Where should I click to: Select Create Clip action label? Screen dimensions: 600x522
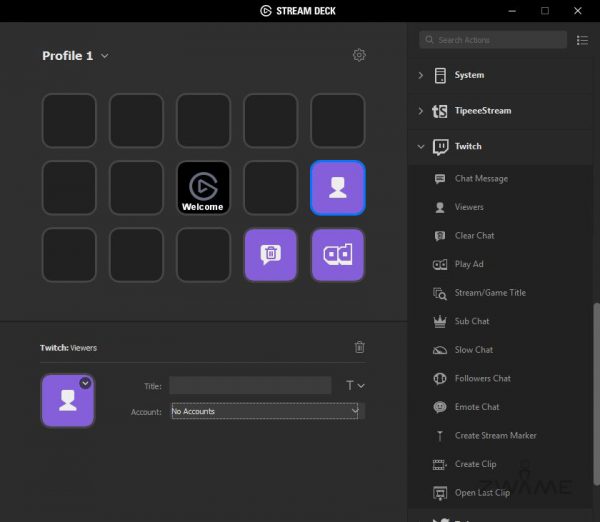tap(475, 464)
